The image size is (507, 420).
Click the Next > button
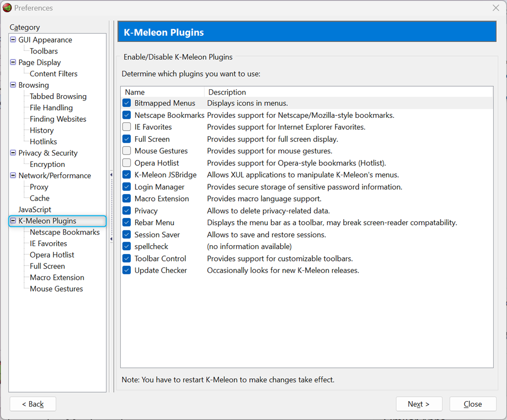coord(419,404)
